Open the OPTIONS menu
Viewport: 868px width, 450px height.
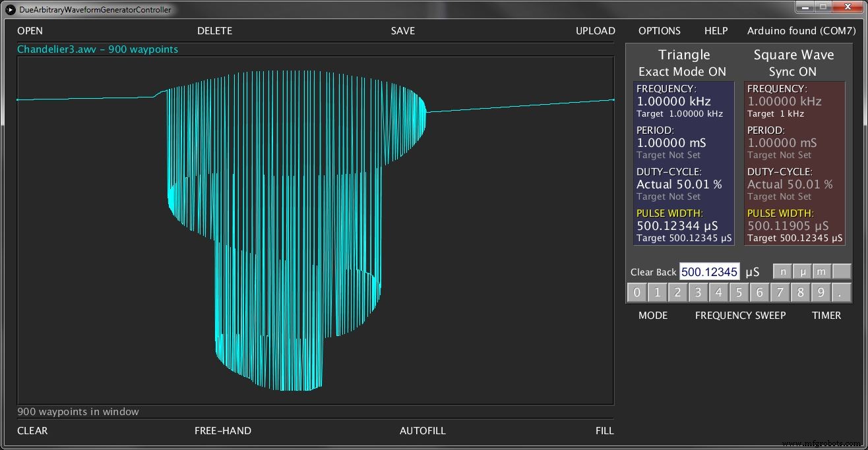pyautogui.click(x=659, y=30)
